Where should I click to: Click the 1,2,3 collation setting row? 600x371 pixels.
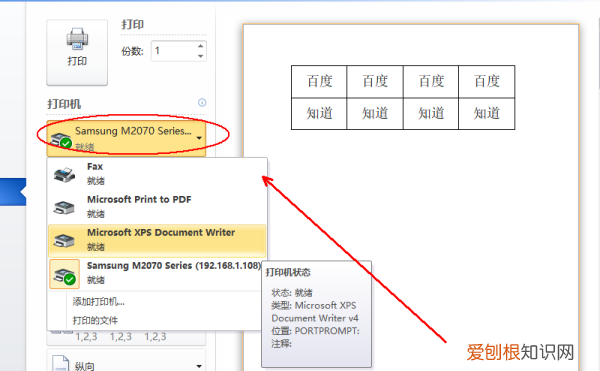126,337
